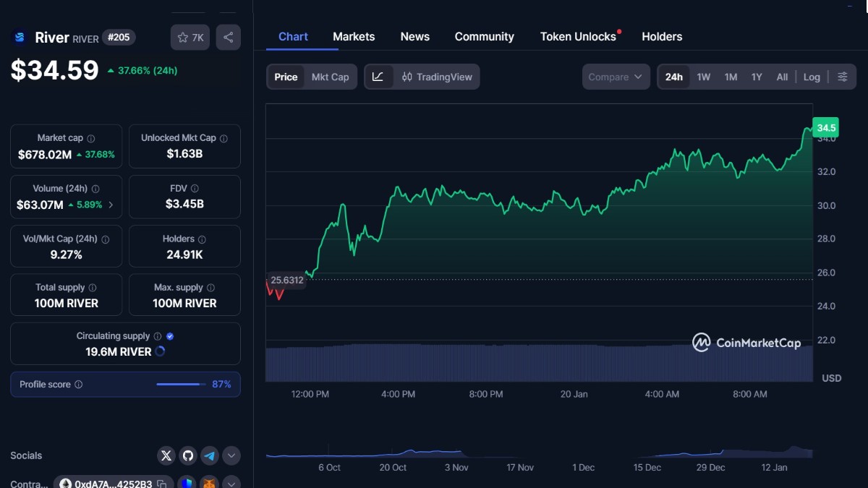Viewport: 868px width, 488px height.
Task: Show Volume (24h) info icon
Action: [x=95, y=189]
